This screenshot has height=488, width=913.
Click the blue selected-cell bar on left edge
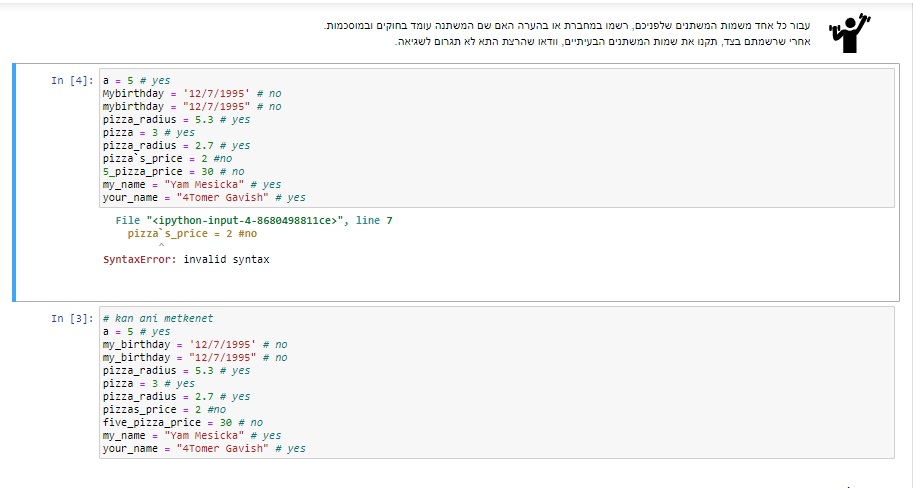(x=15, y=181)
